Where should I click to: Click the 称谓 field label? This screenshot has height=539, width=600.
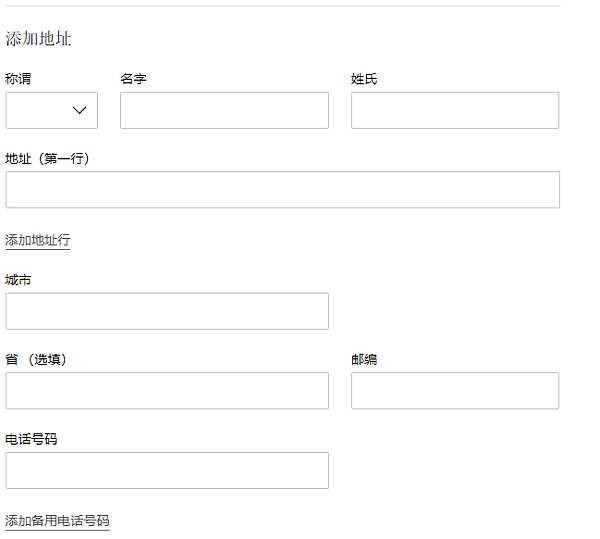pos(18,79)
